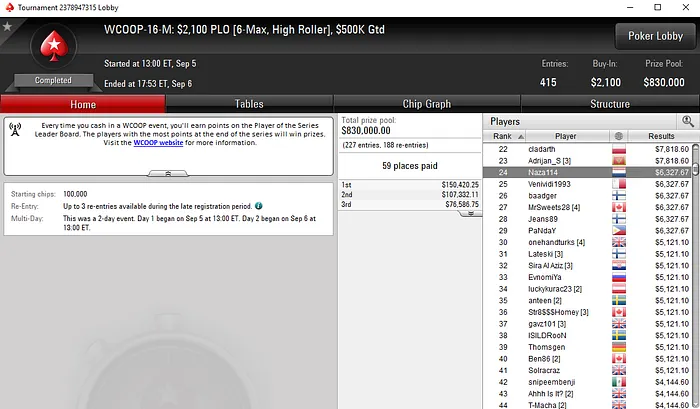The height and width of the screenshot is (409, 700).
Task: Open the Structure tab
Action: point(610,104)
